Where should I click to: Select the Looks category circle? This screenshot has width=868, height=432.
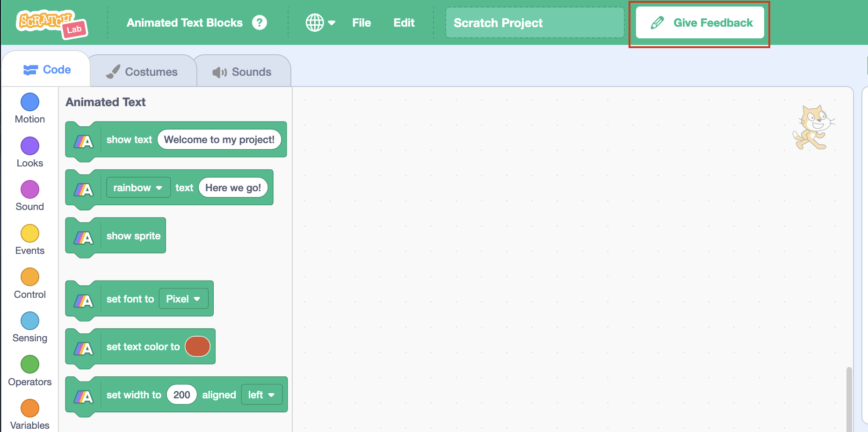[30, 146]
